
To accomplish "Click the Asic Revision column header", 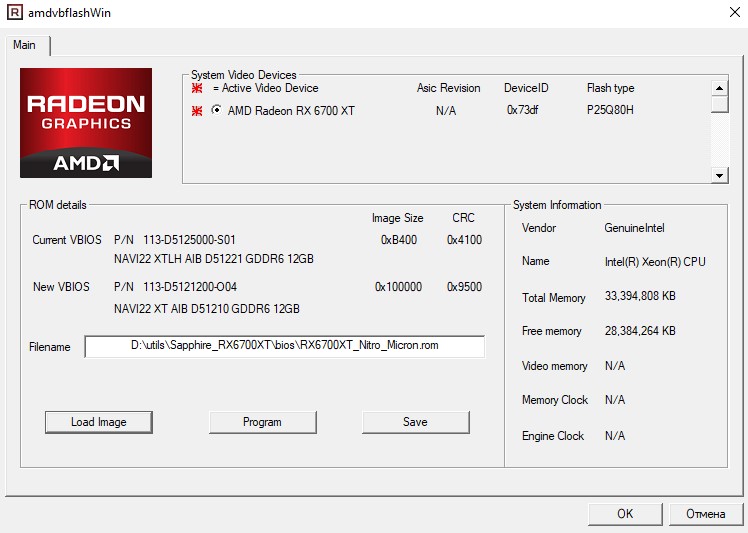I will coord(448,88).
